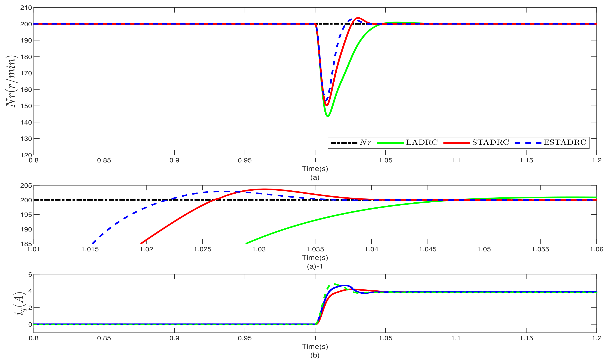Click the black dash-dot sample in legend
608x364 pixels.
click(x=344, y=143)
